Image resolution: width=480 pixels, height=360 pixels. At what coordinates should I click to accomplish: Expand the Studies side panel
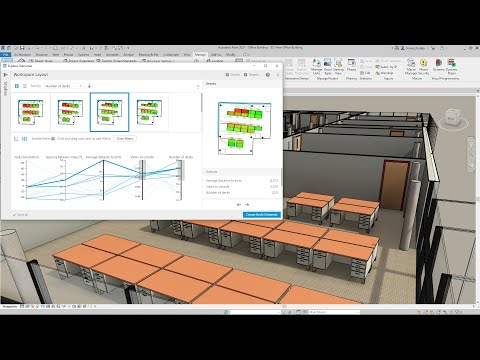click(x=5, y=75)
